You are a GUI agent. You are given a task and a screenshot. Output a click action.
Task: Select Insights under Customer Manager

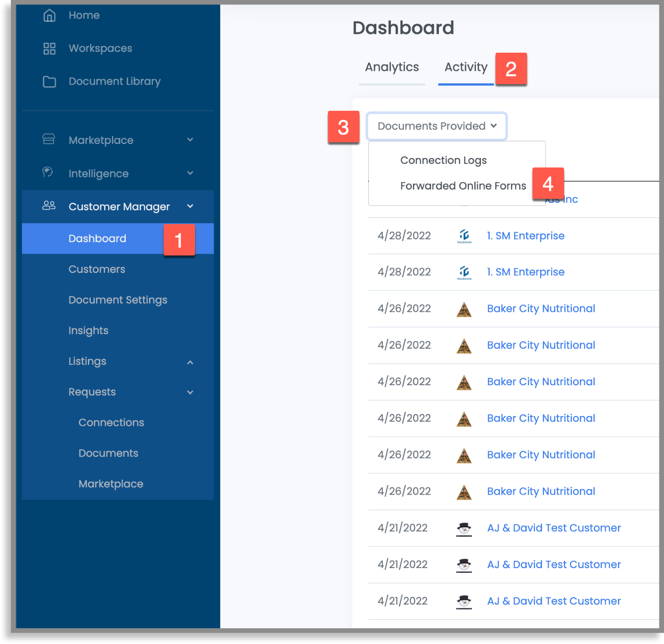(88, 331)
